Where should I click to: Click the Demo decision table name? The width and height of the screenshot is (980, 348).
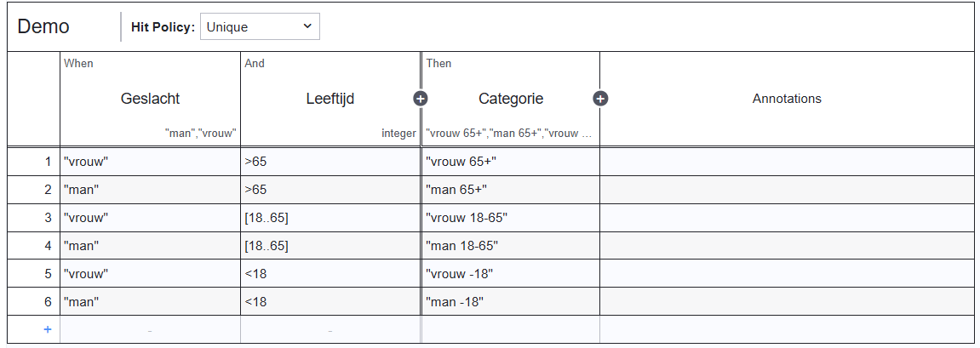point(43,26)
